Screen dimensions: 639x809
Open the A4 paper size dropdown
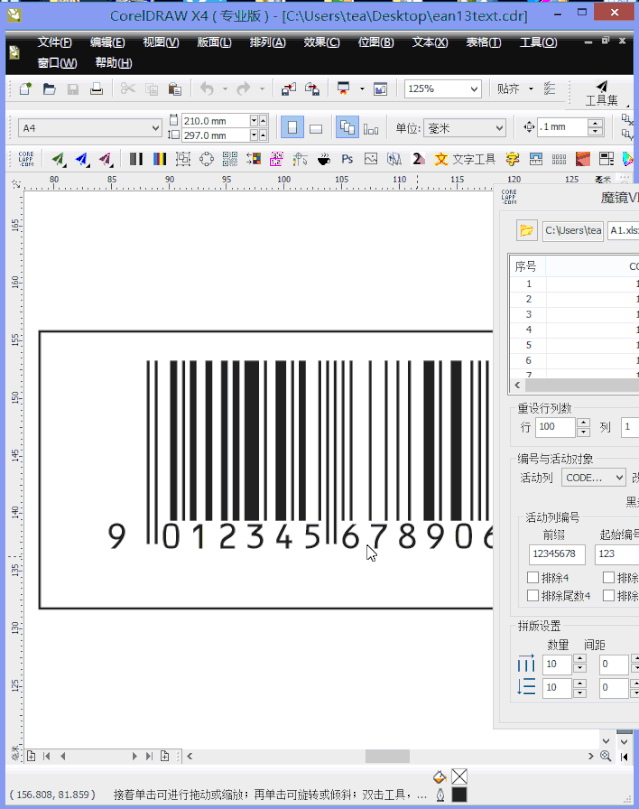point(155,127)
